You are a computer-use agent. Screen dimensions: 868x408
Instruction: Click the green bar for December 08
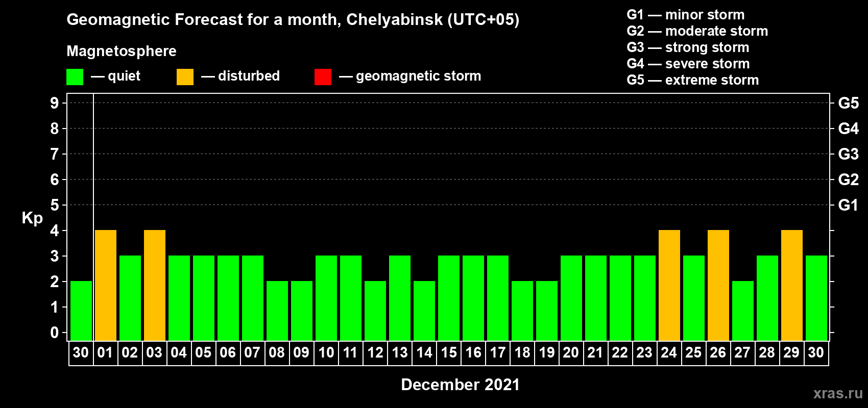pos(277,311)
